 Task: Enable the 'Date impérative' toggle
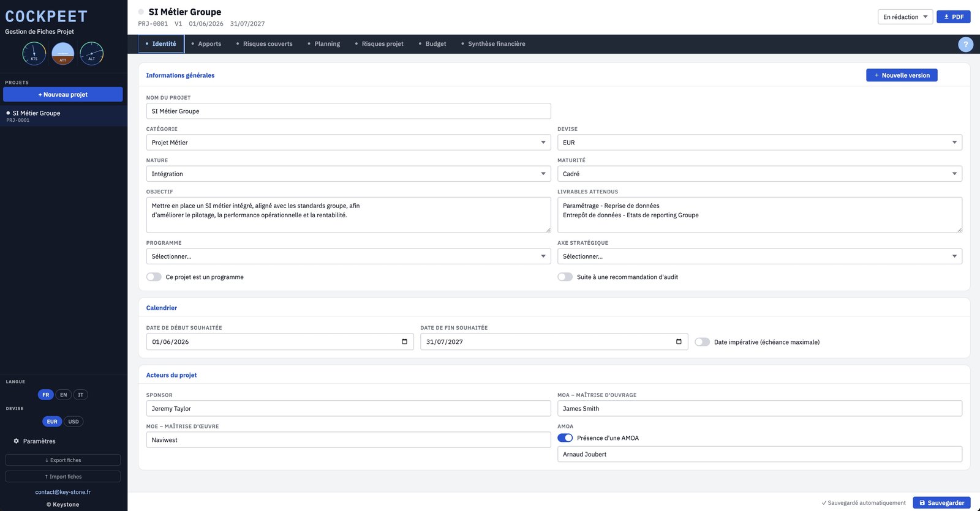point(702,341)
